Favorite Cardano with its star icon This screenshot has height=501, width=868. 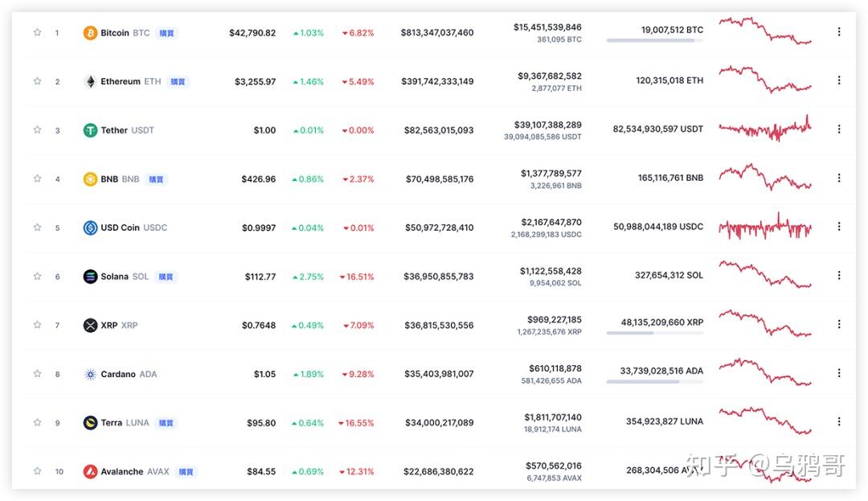coord(37,373)
